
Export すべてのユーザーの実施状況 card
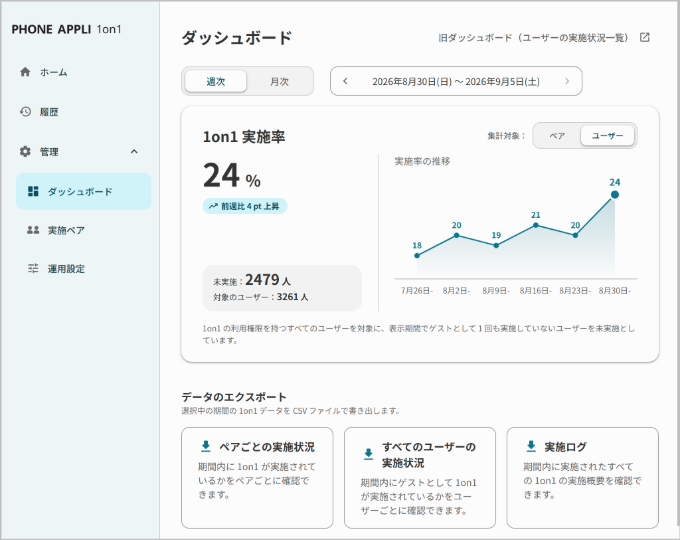pos(420,478)
